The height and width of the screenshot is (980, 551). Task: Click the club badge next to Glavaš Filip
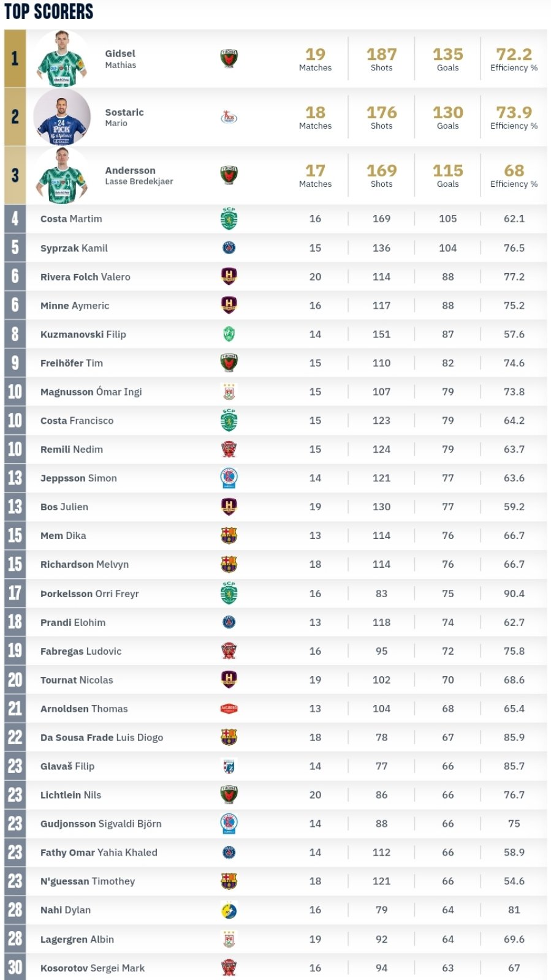229,766
